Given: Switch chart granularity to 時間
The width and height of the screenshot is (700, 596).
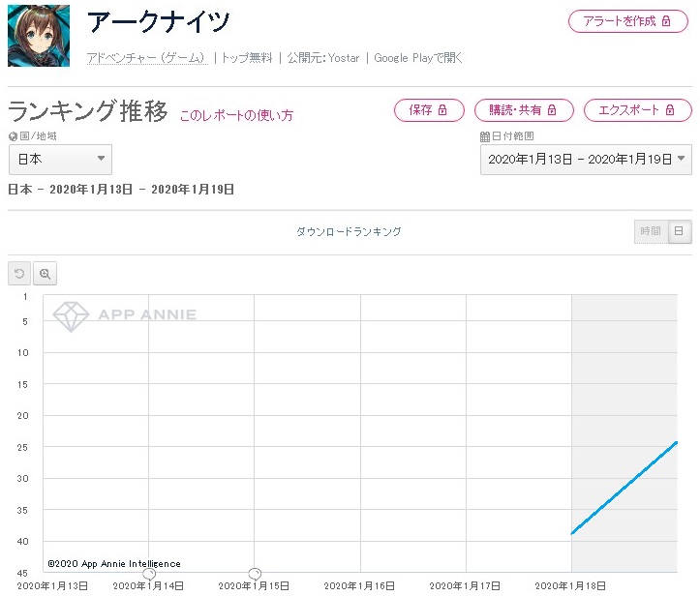Looking at the screenshot, I should [651, 231].
